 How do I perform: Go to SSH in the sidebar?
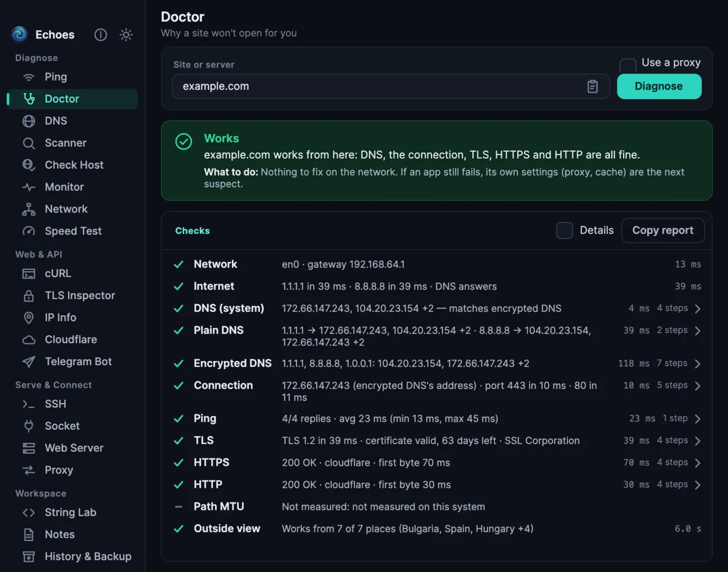pos(72,404)
